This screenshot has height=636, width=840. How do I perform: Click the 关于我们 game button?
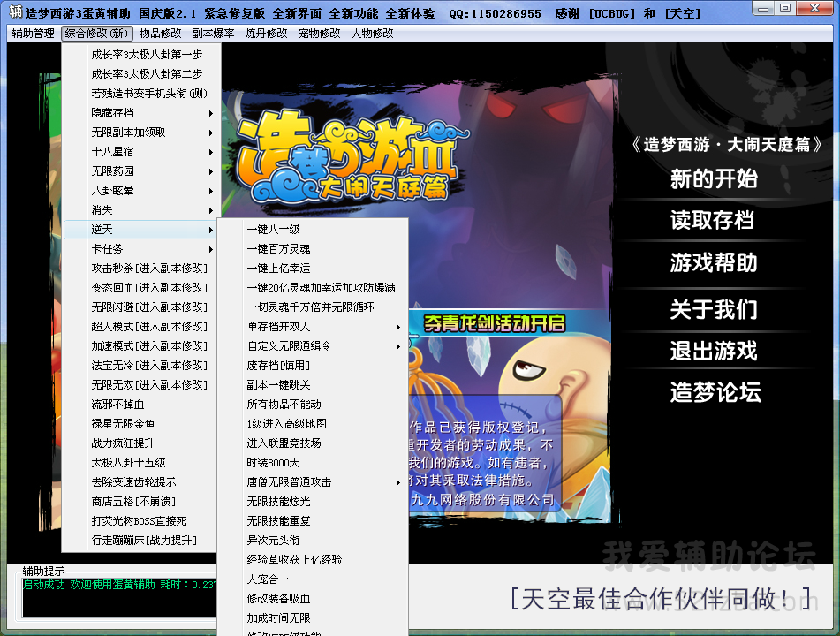point(714,309)
